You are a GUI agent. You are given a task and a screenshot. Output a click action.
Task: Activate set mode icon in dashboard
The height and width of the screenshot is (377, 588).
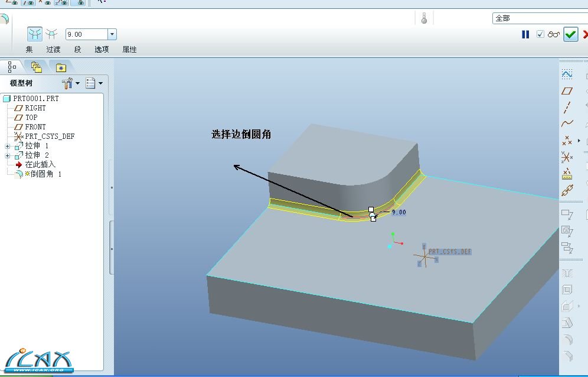point(35,34)
